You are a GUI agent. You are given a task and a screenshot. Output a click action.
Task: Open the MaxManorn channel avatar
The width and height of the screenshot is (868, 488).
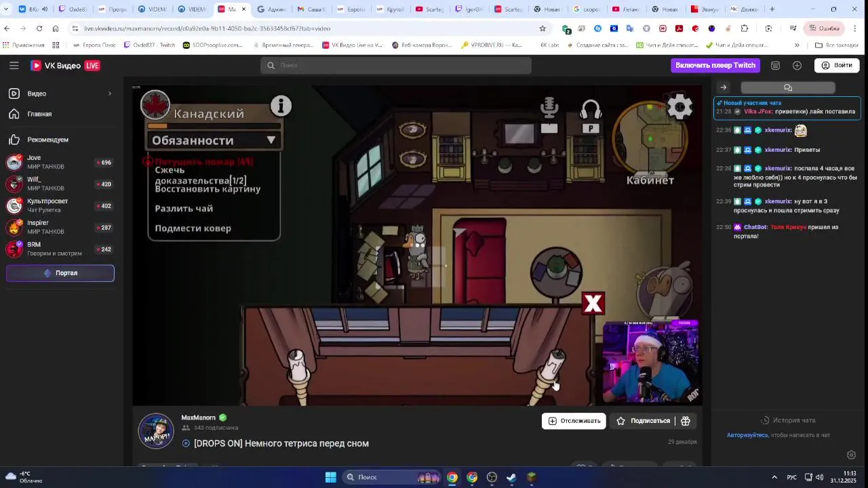[x=156, y=430]
